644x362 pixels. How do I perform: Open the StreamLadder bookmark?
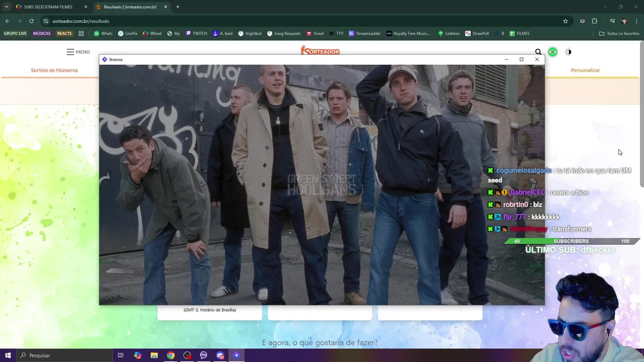click(365, 34)
